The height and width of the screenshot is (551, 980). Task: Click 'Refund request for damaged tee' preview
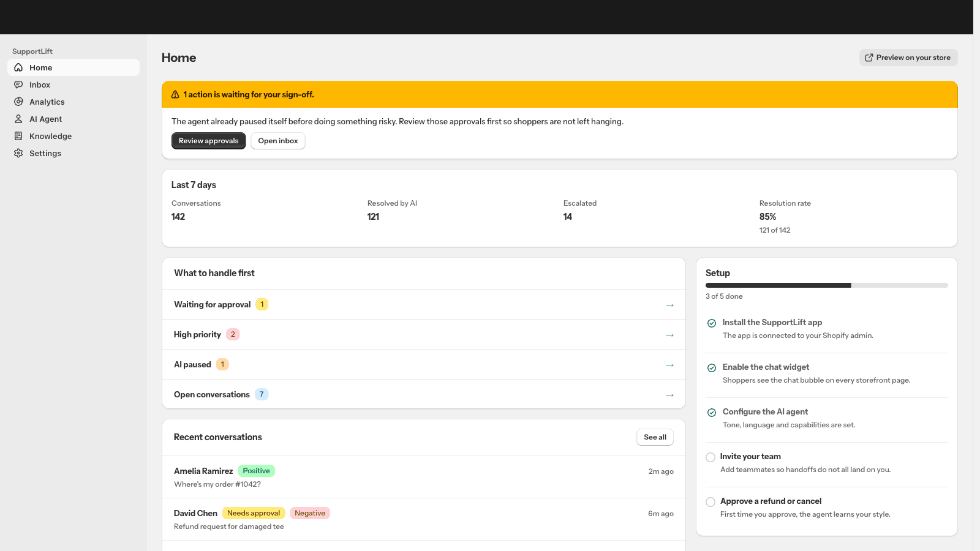point(229,527)
